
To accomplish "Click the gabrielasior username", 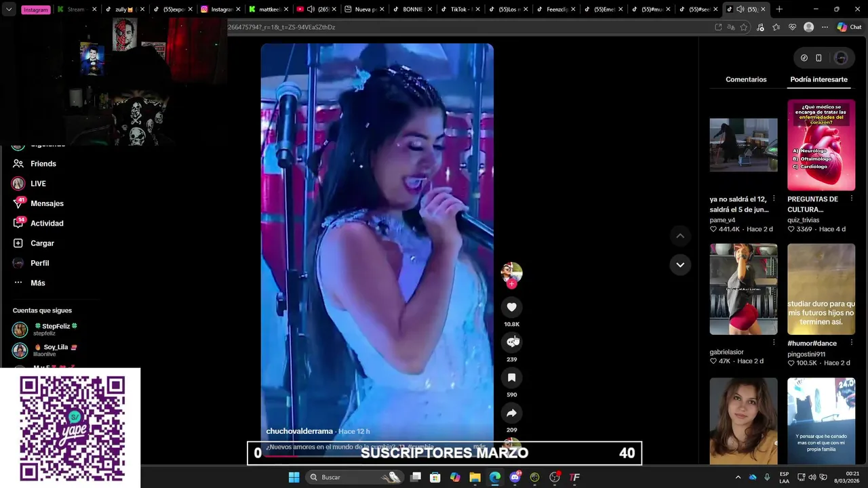I will tap(726, 352).
